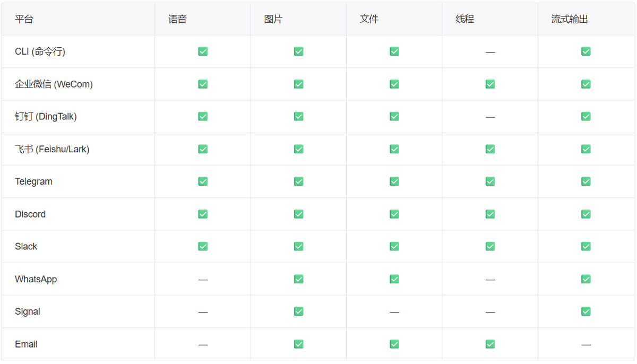
Task: Click the 语音 column header
Action: point(178,19)
